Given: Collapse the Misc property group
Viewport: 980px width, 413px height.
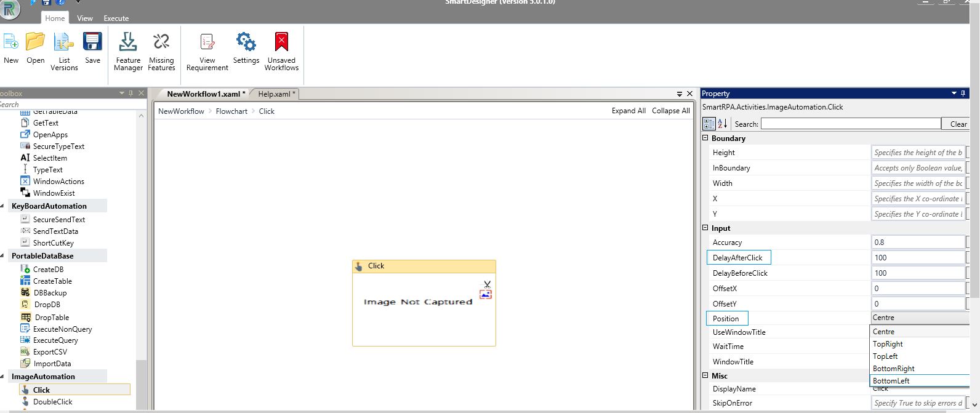Looking at the screenshot, I should pyautogui.click(x=705, y=375).
